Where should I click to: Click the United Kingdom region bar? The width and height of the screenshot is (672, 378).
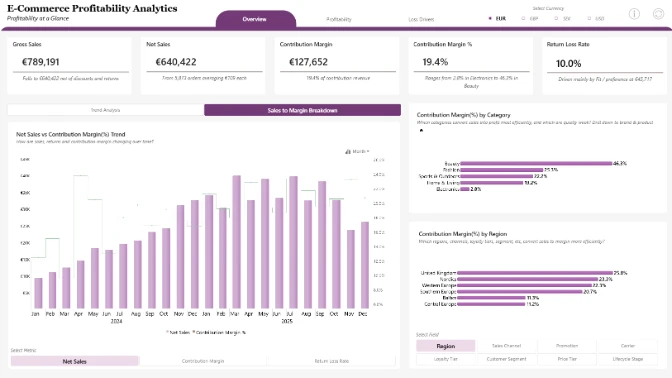point(535,273)
